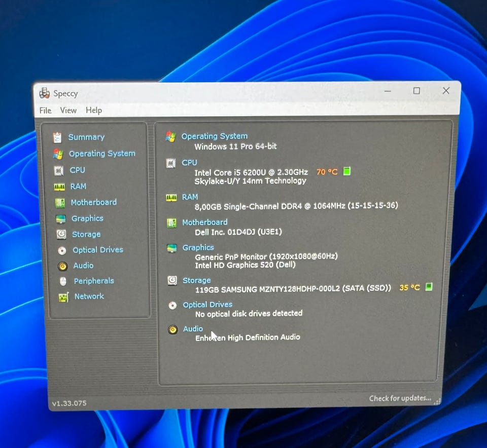
Task: Click the Audio speaker icon in sidebar
Action: pos(63,266)
